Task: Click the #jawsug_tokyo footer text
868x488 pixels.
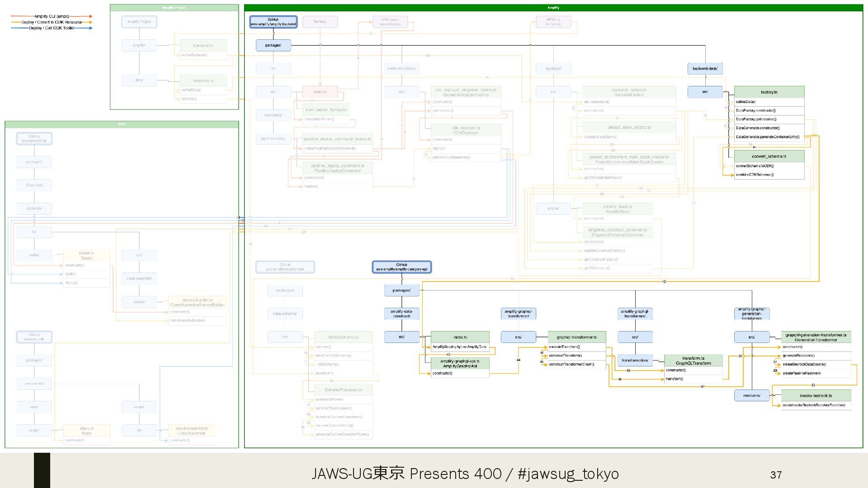Action: click(568, 474)
